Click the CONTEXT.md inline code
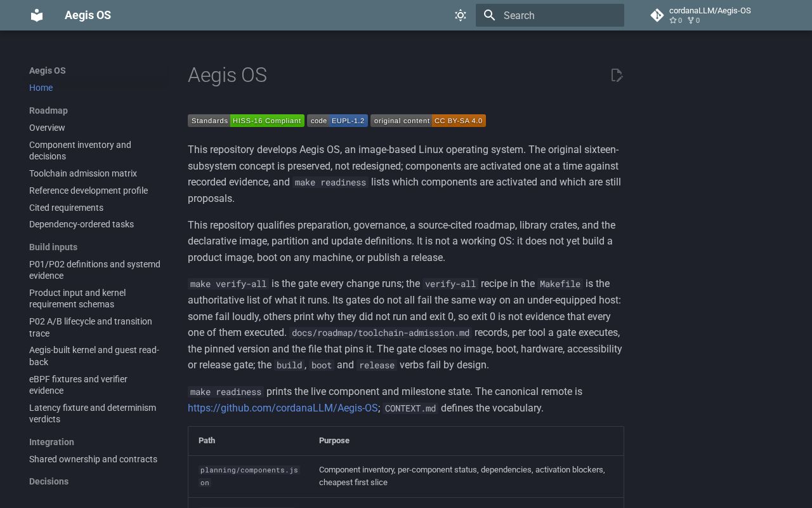The width and height of the screenshot is (812, 508). tap(410, 408)
